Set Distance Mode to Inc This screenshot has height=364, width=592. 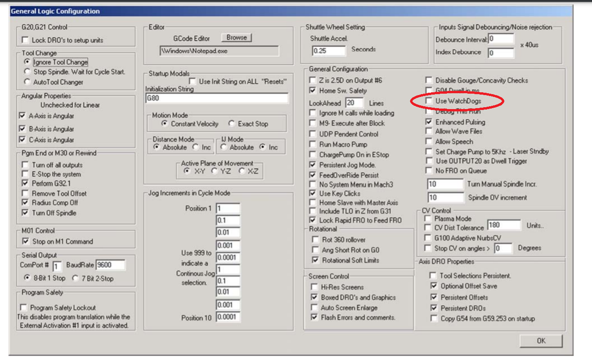point(195,147)
